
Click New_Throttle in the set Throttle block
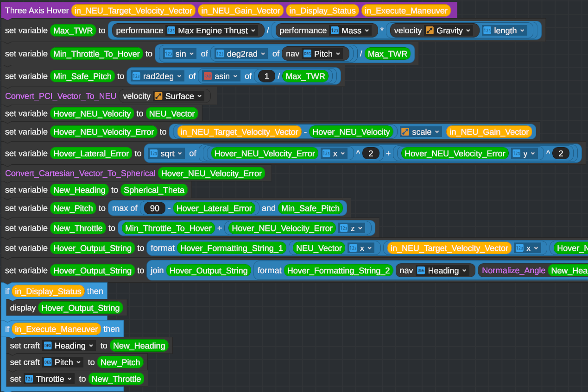click(x=116, y=379)
